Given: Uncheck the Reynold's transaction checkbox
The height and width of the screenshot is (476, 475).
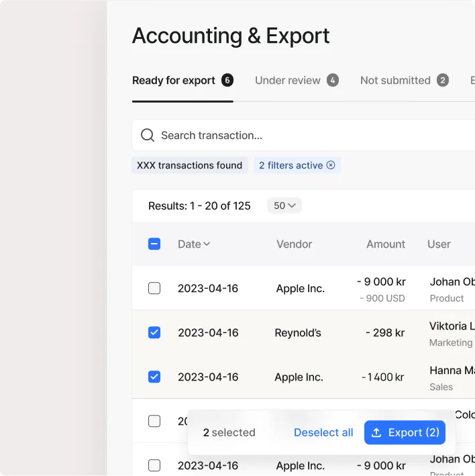Looking at the screenshot, I should tap(154, 332).
